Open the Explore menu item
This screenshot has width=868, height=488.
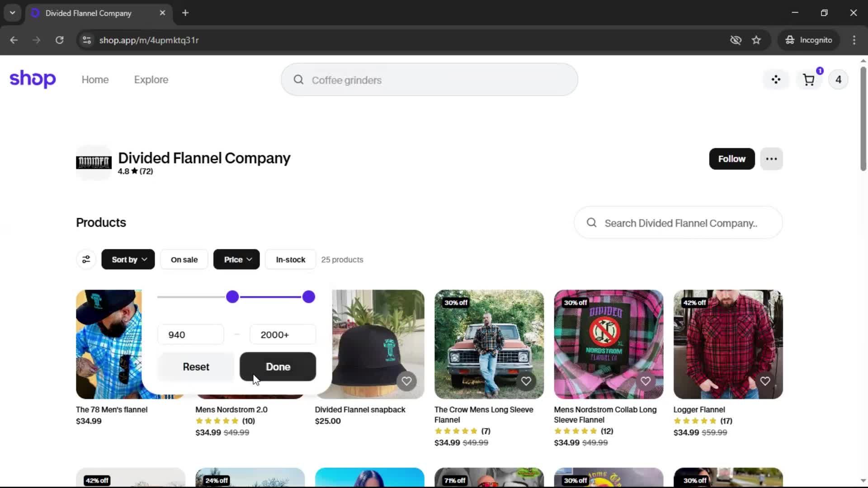pyautogui.click(x=151, y=80)
